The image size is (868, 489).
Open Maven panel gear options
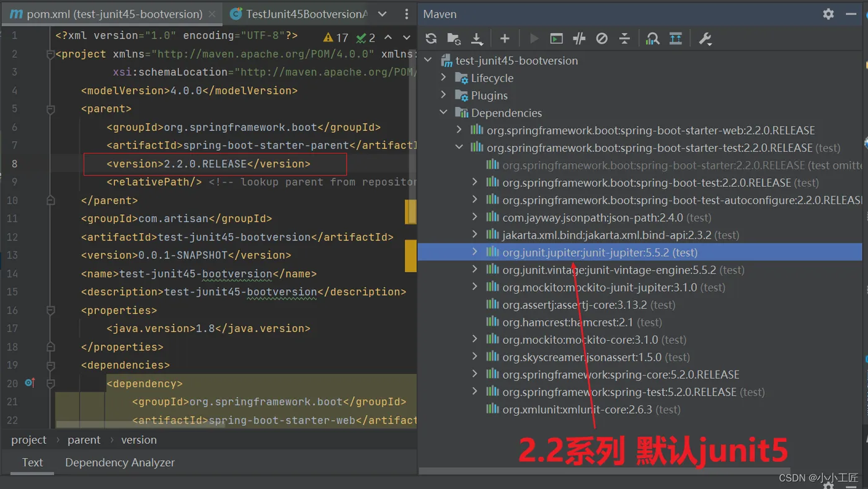click(x=828, y=14)
